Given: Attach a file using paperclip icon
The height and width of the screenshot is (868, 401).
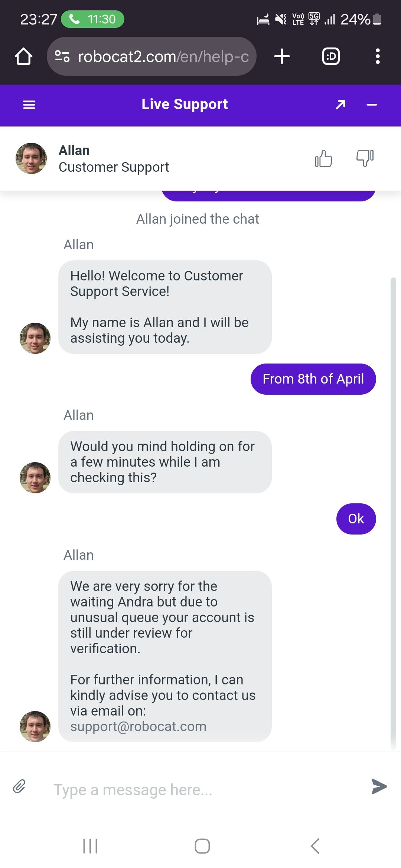Looking at the screenshot, I should pos(19,786).
